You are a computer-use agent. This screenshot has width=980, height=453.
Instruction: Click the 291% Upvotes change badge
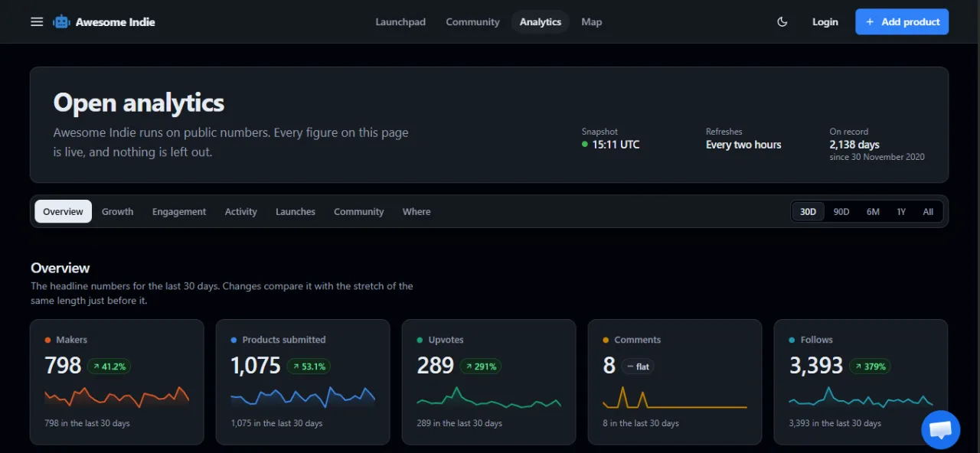point(480,367)
